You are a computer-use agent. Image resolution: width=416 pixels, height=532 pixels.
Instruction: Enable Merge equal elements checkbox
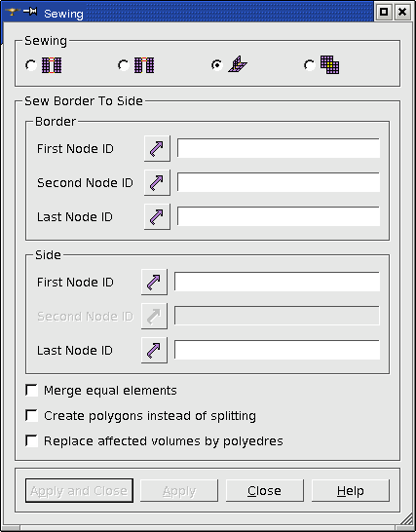click(x=31, y=390)
